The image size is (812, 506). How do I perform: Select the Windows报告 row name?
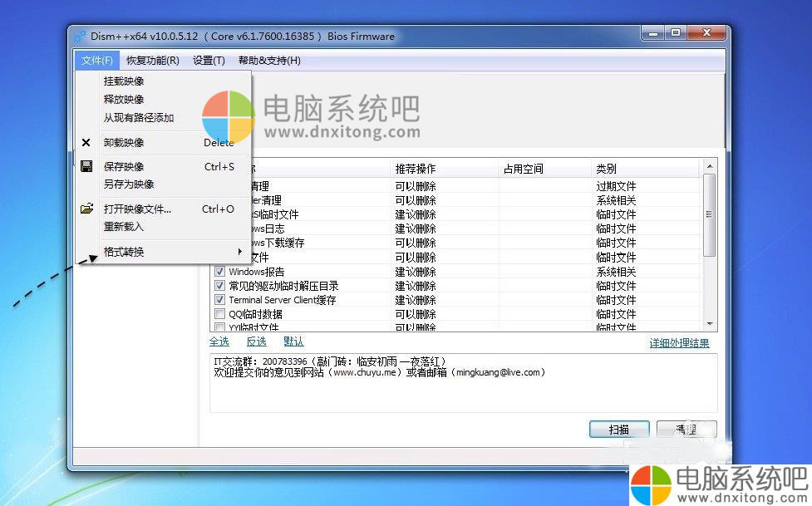tap(256, 272)
